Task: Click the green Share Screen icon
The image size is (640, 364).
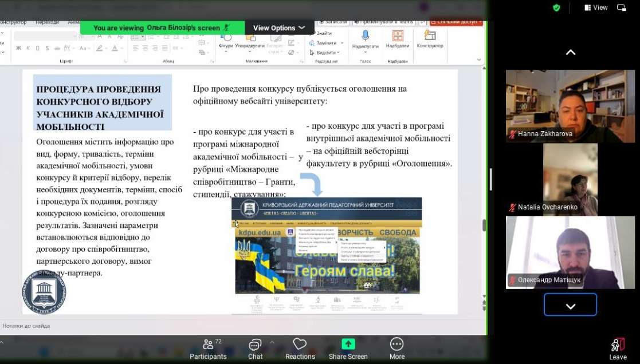Action: [348, 344]
